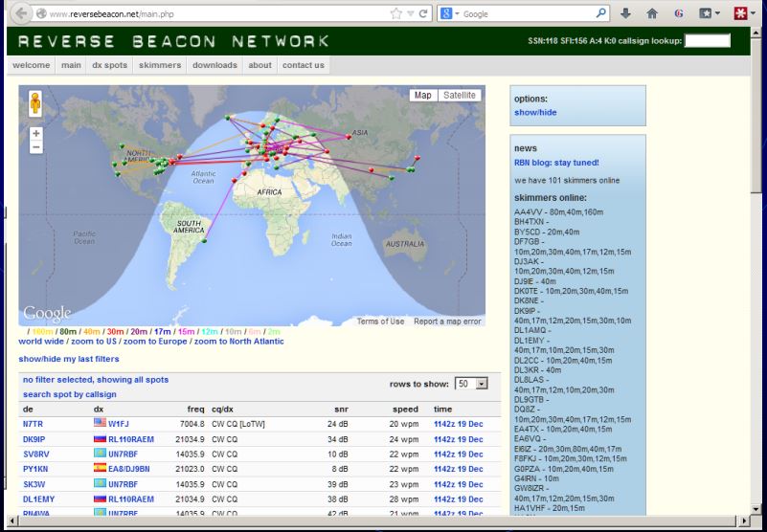The image size is (767, 532).
Task: Reload the page using refresh icon
Action: click(x=423, y=13)
